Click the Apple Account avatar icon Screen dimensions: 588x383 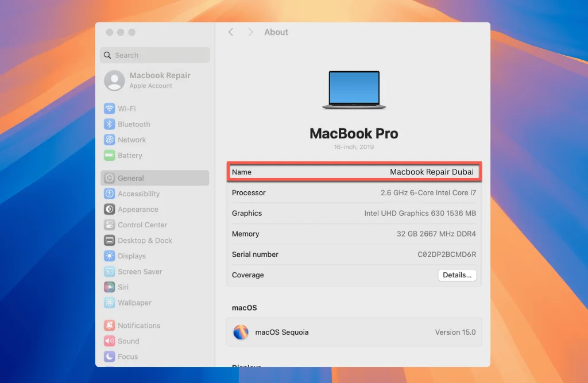(114, 80)
